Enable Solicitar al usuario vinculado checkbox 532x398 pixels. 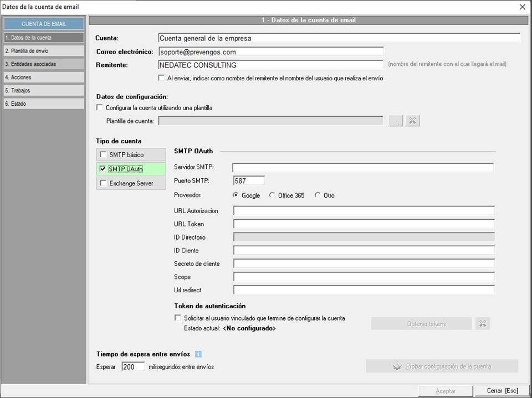178,318
